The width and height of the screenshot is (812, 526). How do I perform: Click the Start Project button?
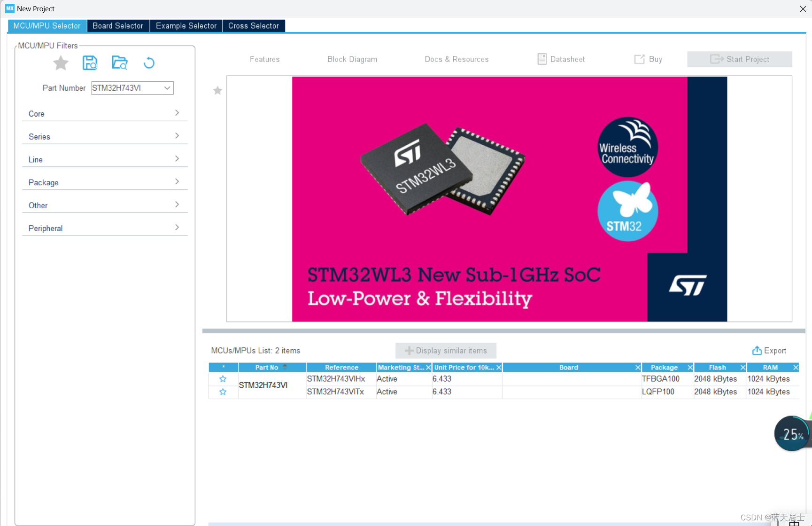(739, 59)
